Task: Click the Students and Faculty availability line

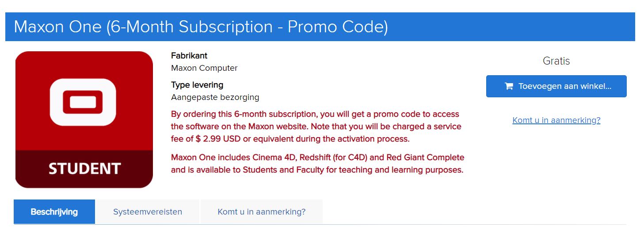Action: point(317,170)
